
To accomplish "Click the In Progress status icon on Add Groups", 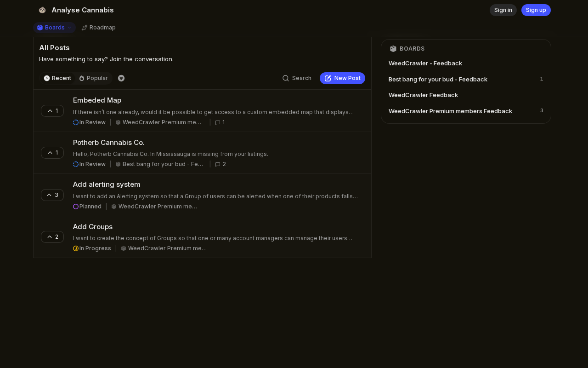I will pyautogui.click(x=76, y=248).
